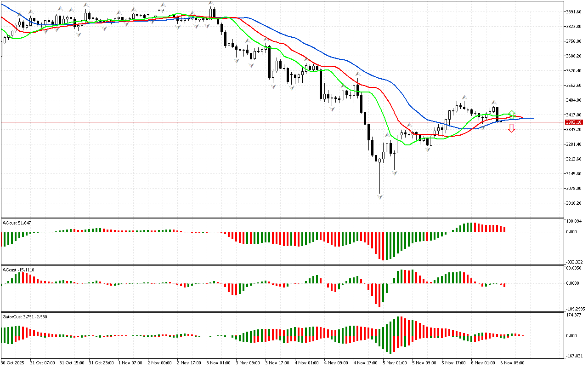Select the 30 Oct 2025 date label
This screenshot has height=368, width=588.
click(14, 362)
